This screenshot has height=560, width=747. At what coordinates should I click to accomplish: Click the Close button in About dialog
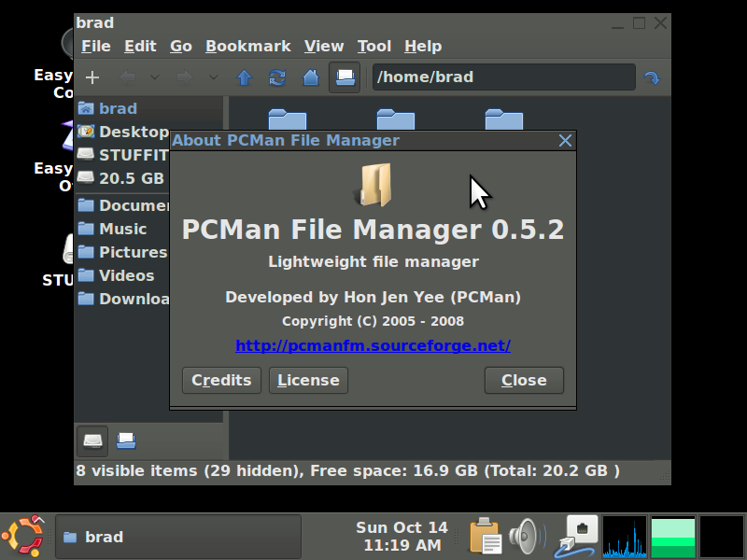524,381
